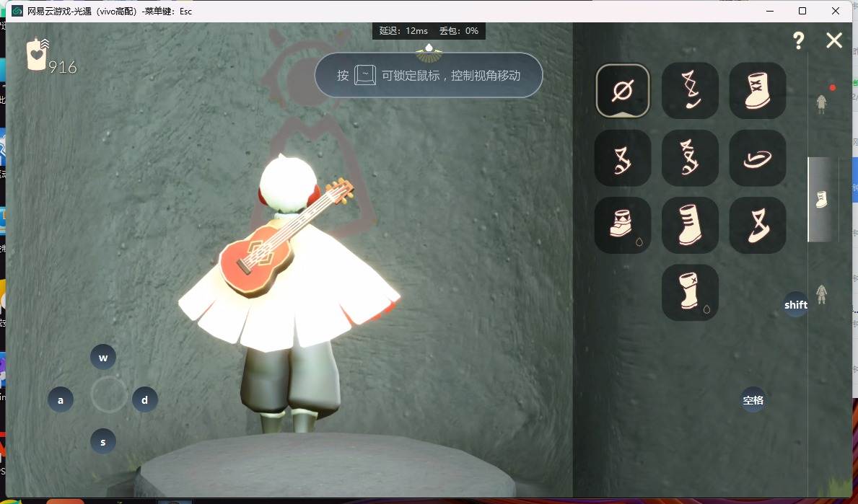Click the virtual a key

[61, 399]
